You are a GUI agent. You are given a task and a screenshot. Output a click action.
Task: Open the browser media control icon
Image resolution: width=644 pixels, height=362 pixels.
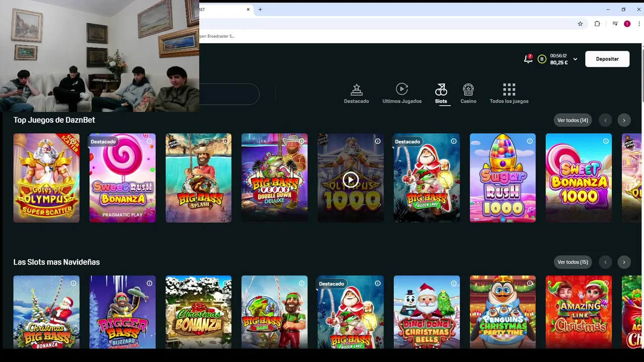tap(615, 24)
